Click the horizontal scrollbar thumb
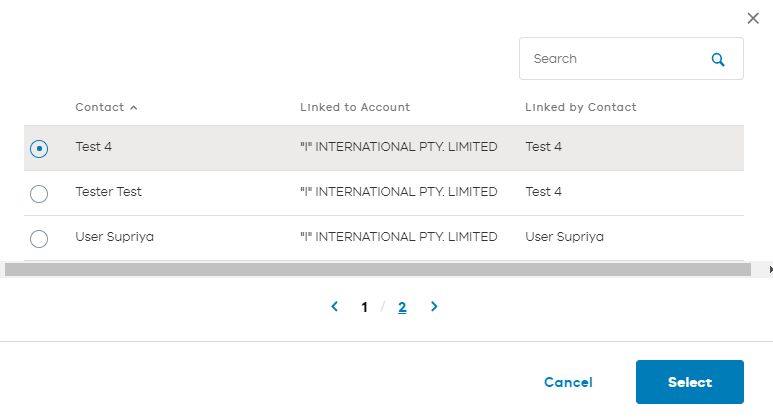This screenshot has height=418, width=773. tap(378, 270)
